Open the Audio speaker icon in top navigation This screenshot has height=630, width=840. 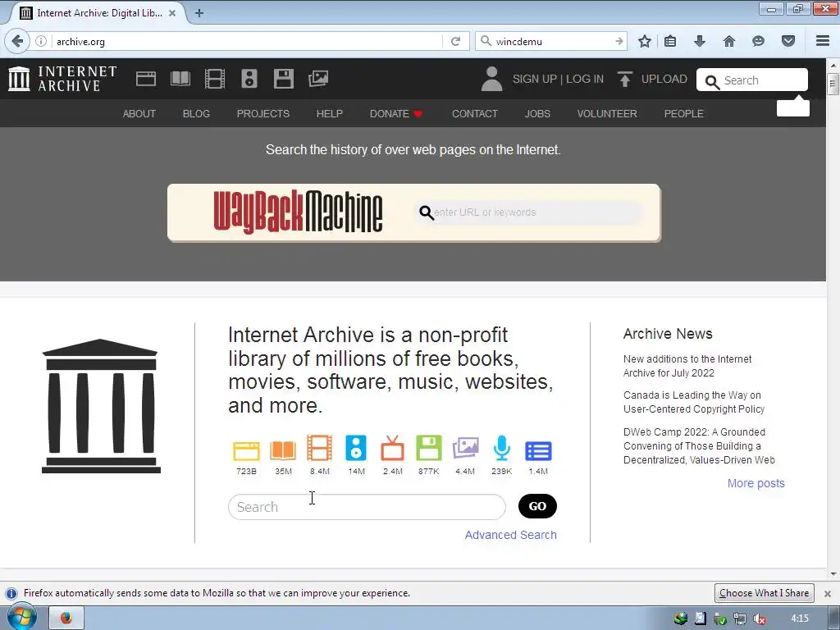[249, 79]
